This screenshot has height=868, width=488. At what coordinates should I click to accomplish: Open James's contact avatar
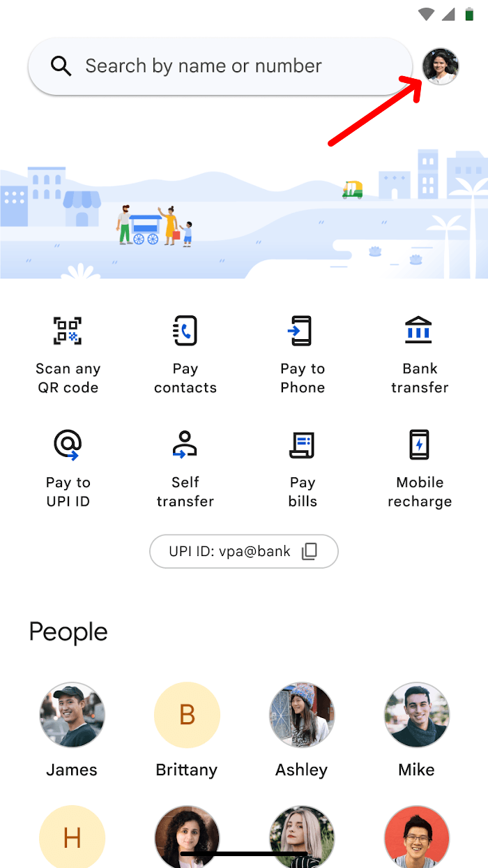(72, 715)
